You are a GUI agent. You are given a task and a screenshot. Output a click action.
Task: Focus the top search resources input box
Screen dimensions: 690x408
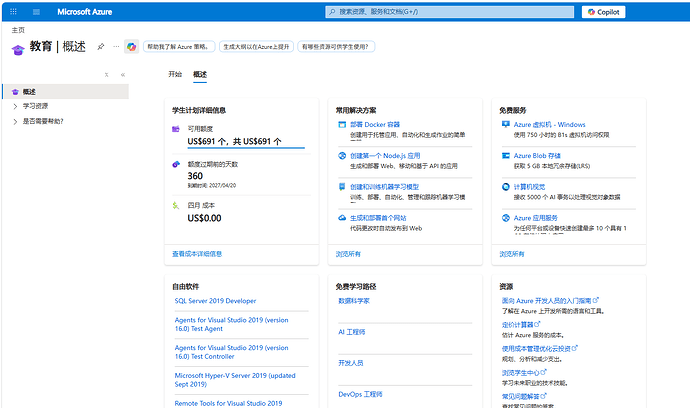coord(449,12)
